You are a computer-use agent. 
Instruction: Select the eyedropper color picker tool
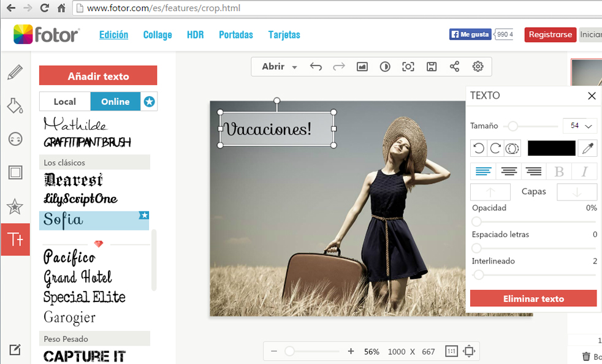tap(587, 148)
